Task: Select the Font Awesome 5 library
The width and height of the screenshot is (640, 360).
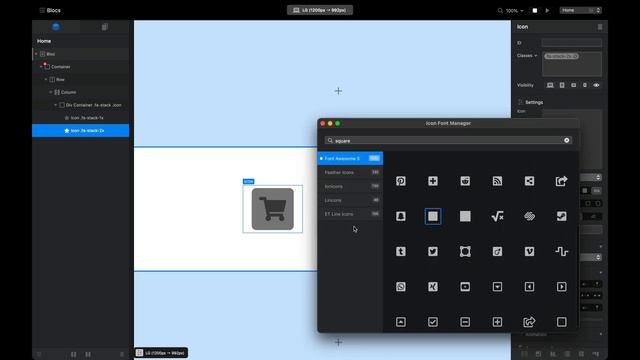Action: click(350, 158)
